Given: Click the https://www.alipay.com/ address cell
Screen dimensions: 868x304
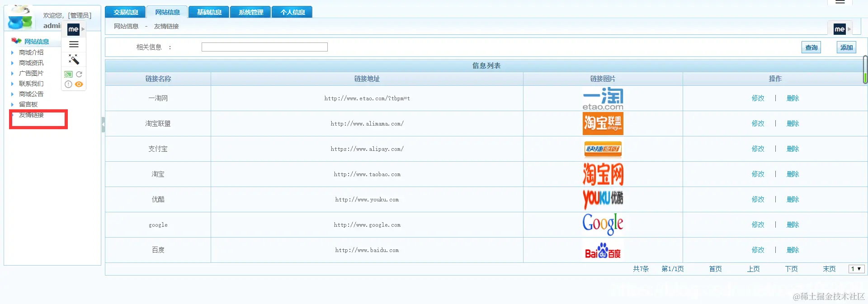Looking at the screenshot, I should 367,149.
